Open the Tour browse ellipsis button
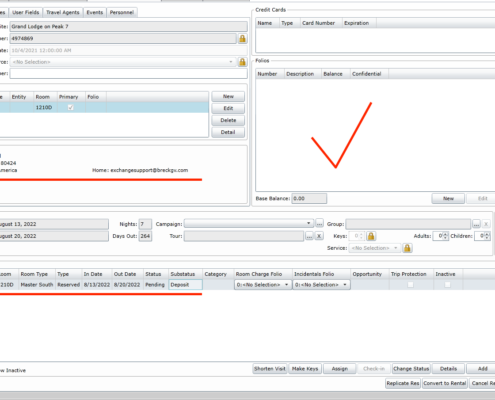 point(309,236)
